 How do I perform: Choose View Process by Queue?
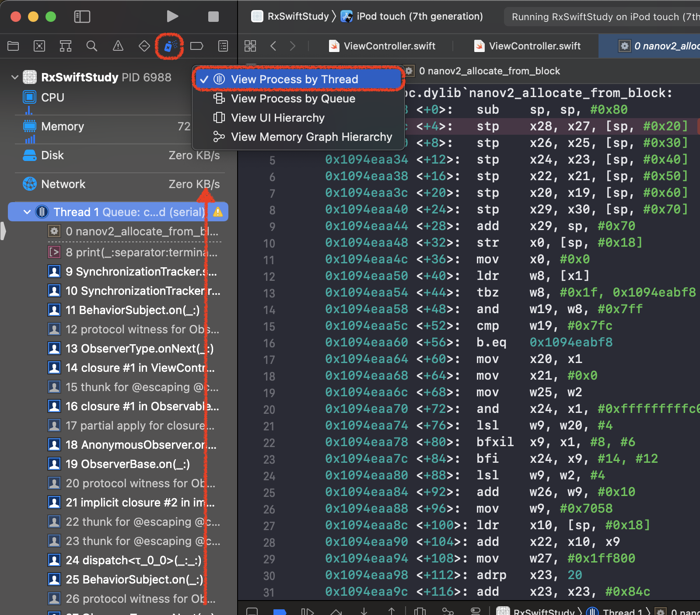(297, 98)
